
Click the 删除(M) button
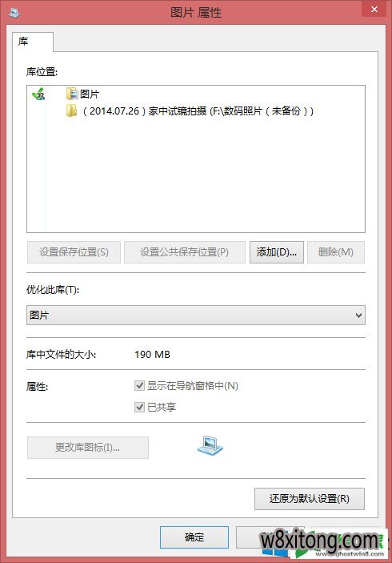[x=336, y=252]
